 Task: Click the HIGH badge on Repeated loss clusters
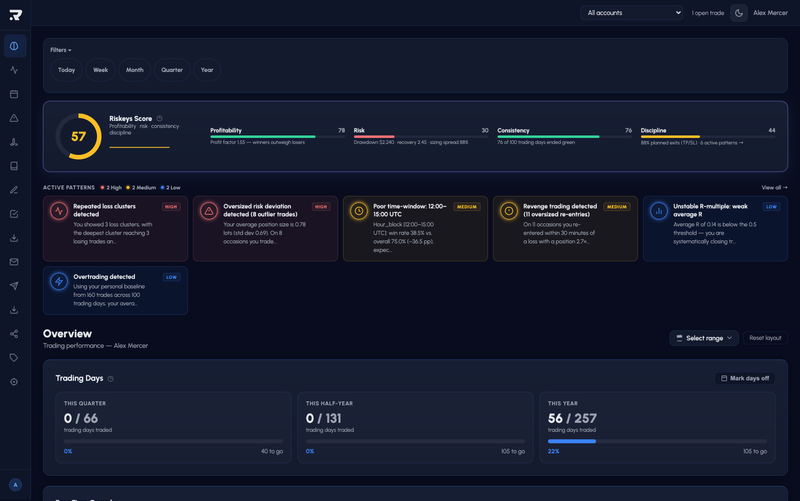171,207
